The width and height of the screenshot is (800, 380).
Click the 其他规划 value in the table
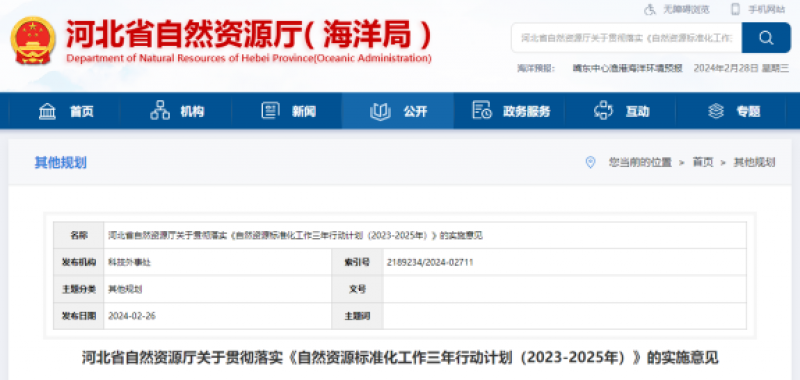click(125, 289)
